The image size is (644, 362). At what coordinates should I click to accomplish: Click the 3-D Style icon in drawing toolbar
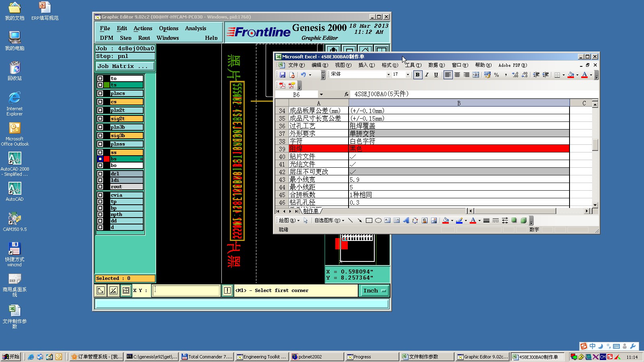(x=524, y=220)
